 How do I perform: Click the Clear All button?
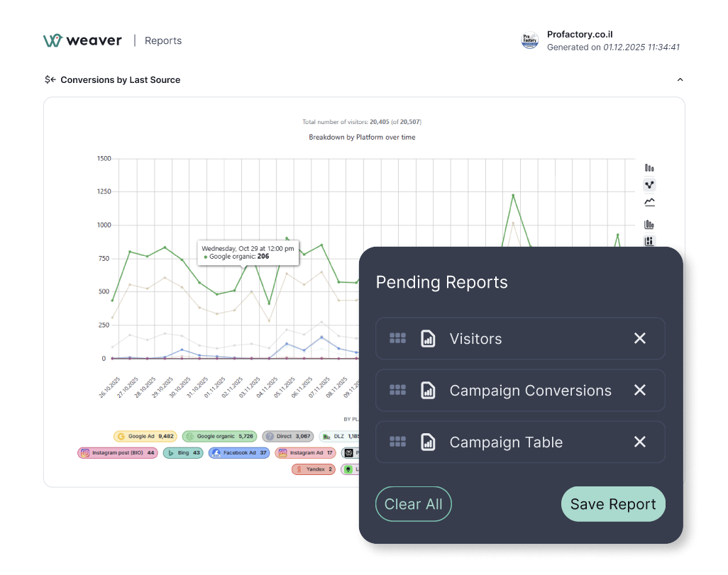pyautogui.click(x=413, y=503)
